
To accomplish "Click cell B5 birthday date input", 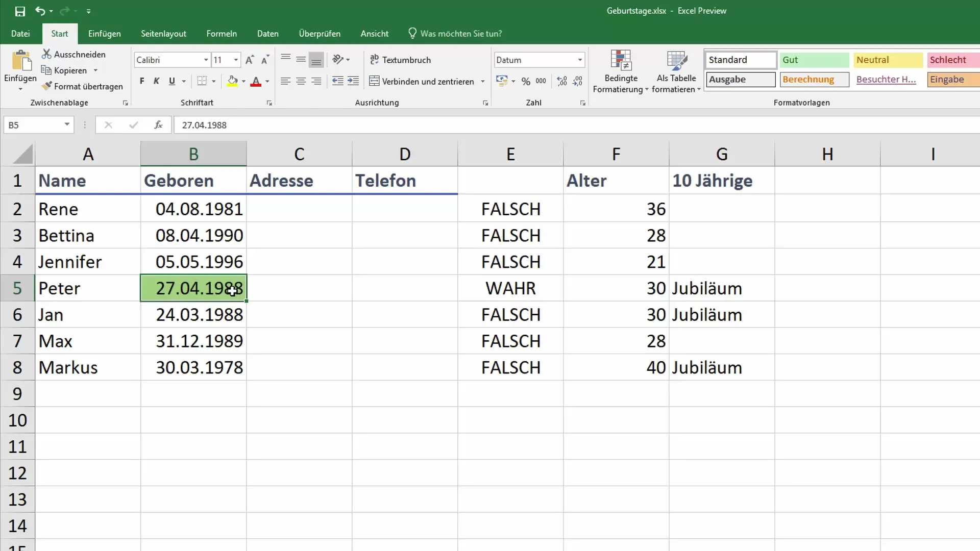I will (193, 288).
